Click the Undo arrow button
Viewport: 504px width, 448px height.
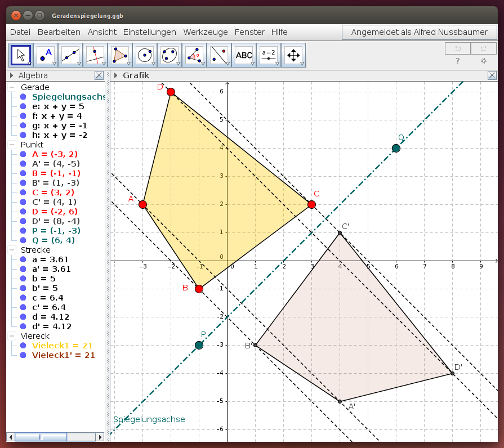pos(458,48)
